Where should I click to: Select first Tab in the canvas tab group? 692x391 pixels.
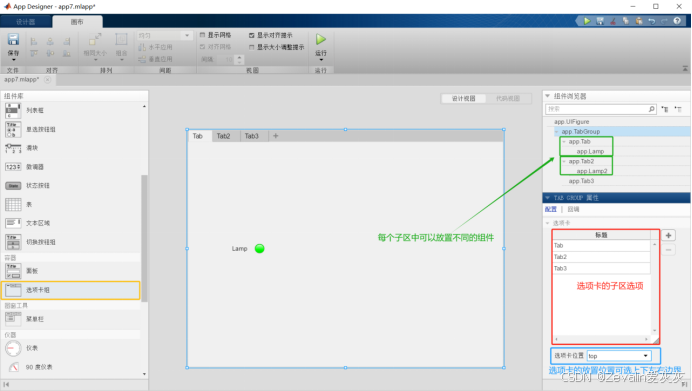[x=198, y=136]
